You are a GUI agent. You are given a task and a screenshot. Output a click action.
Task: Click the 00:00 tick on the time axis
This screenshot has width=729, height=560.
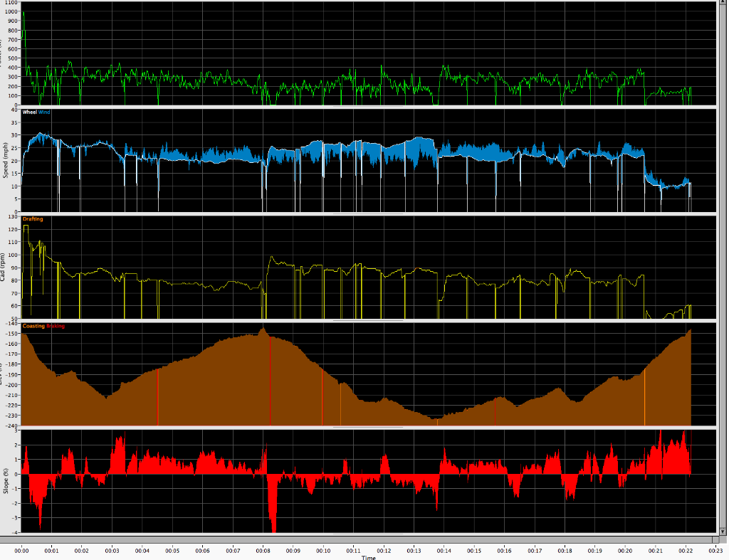pyautogui.click(x=21, y=551)
